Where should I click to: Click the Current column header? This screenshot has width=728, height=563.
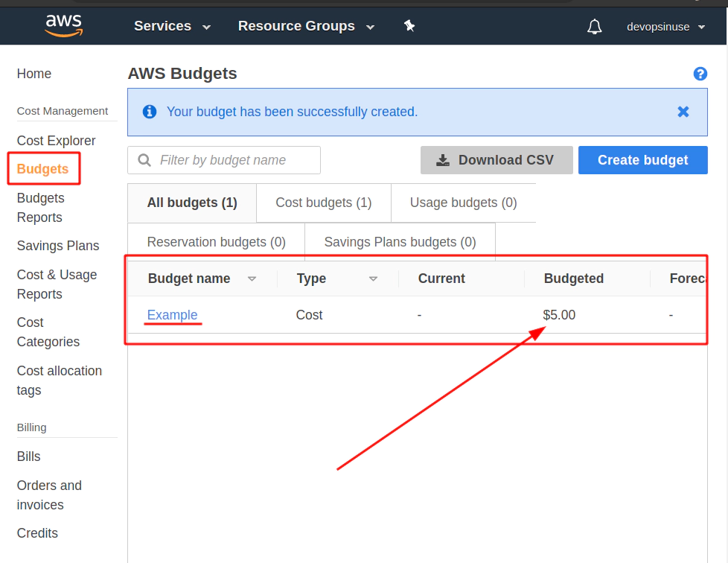click(x=441, y=279)
